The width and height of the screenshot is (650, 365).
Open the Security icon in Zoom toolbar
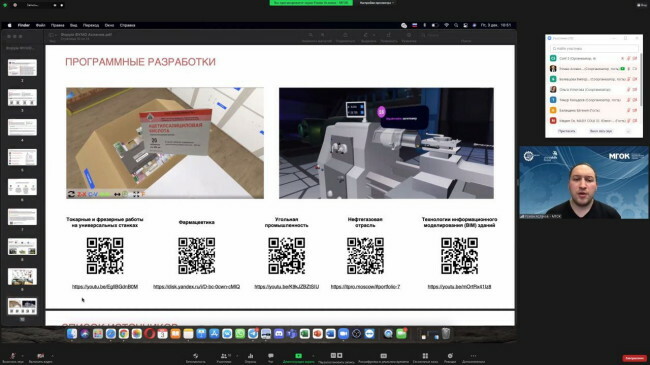point(195,356)
